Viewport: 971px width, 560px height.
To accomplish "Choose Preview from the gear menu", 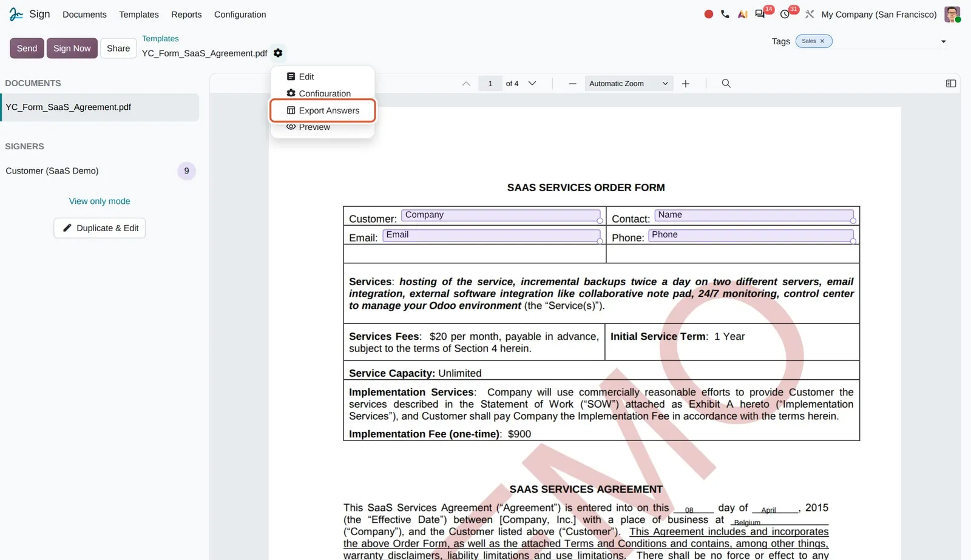I will click(x=323, y=127).
